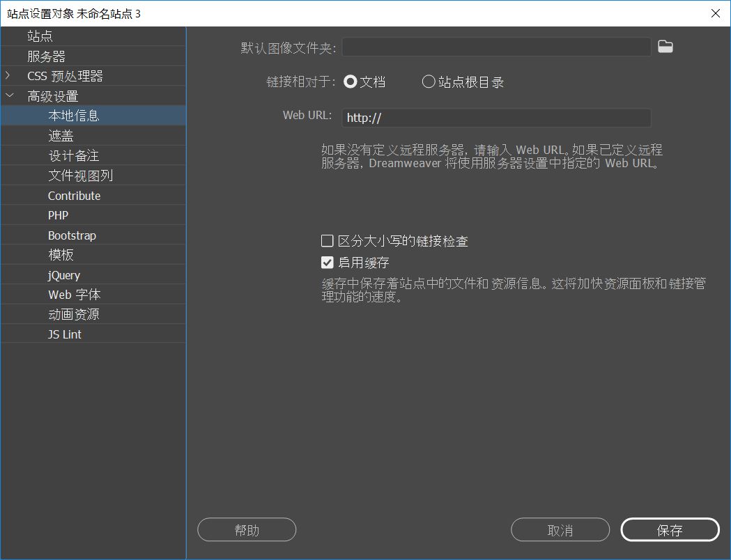This screenshot has height=560, width=731.
Task: Click the 默认图像文件夹 input field
Action: pyautogui.click(x=496, y=47)
